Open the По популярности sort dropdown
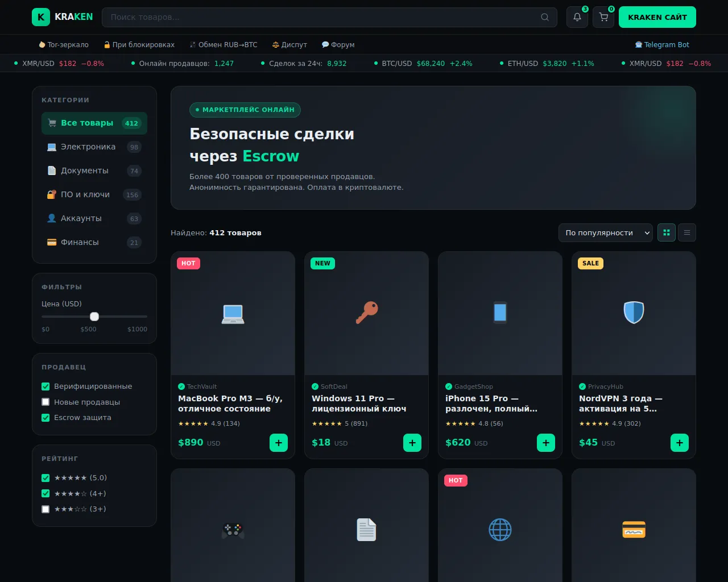728x582 pixels. pyautogui.click(x=605, y=232)
